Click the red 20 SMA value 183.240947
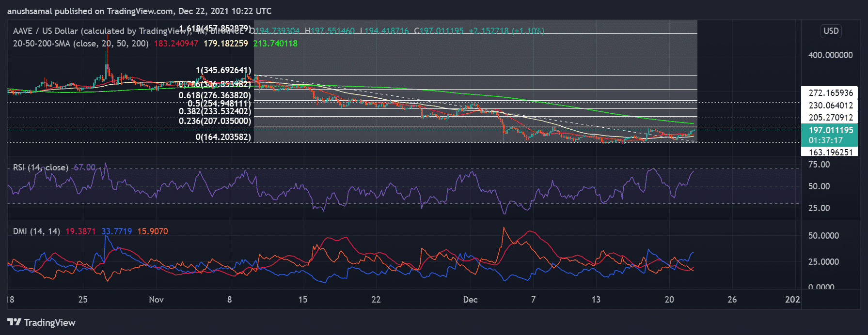 point(176,44)
